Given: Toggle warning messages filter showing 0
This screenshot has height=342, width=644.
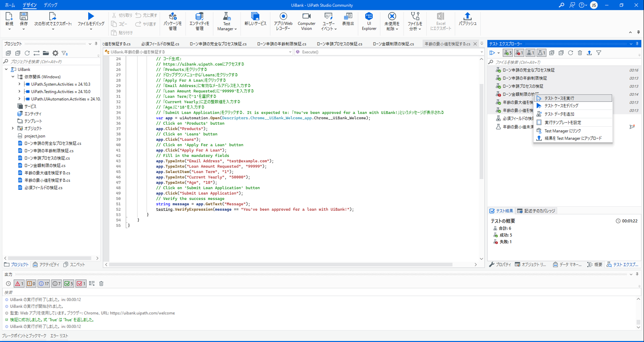Looking at the screenshot, I should (x=31, y=284).
